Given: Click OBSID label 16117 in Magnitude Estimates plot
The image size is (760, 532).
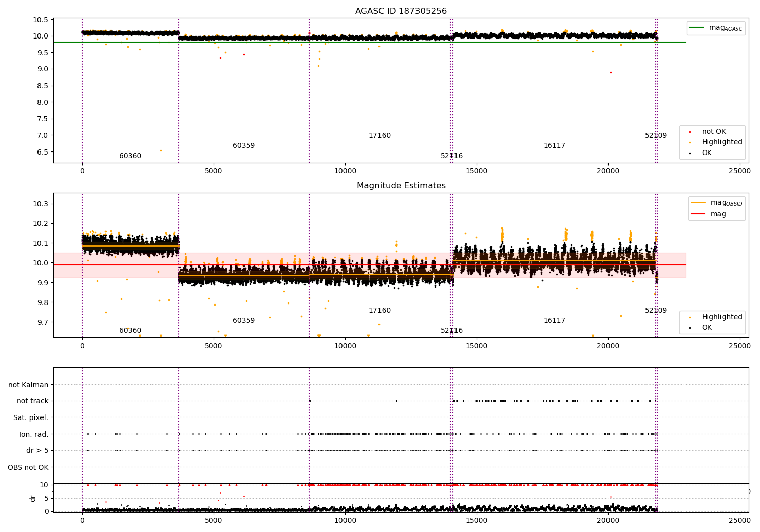Looking at the screenshot, I should 554,321.
